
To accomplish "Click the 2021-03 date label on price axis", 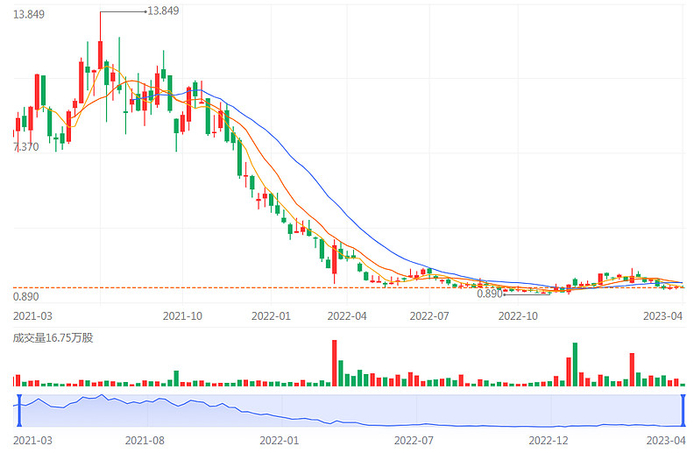I will pos(33,316).
